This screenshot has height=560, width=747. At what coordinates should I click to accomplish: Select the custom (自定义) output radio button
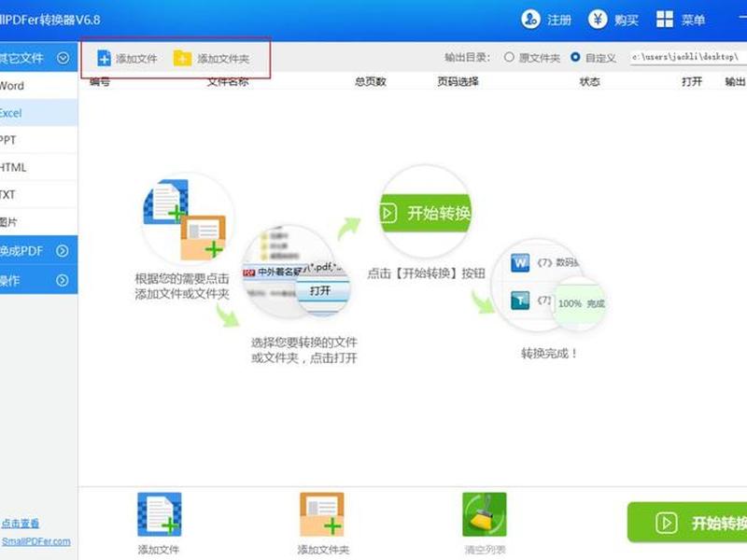point(575,57)
